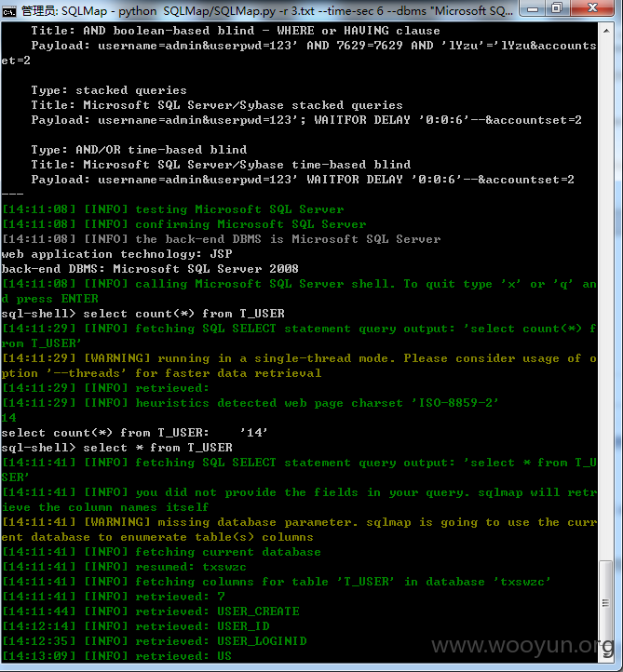
Task: Click the scrollbar up arrow
Action: pos(606,31)
